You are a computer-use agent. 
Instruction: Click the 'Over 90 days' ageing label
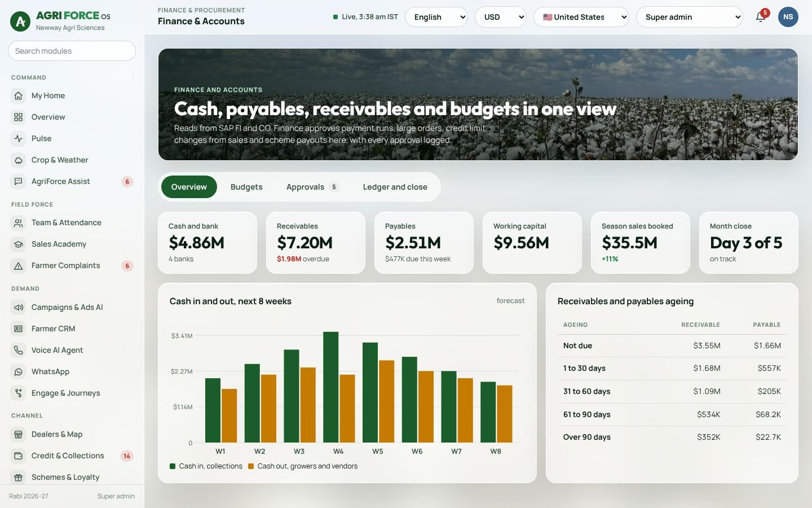tap(587, 437)
